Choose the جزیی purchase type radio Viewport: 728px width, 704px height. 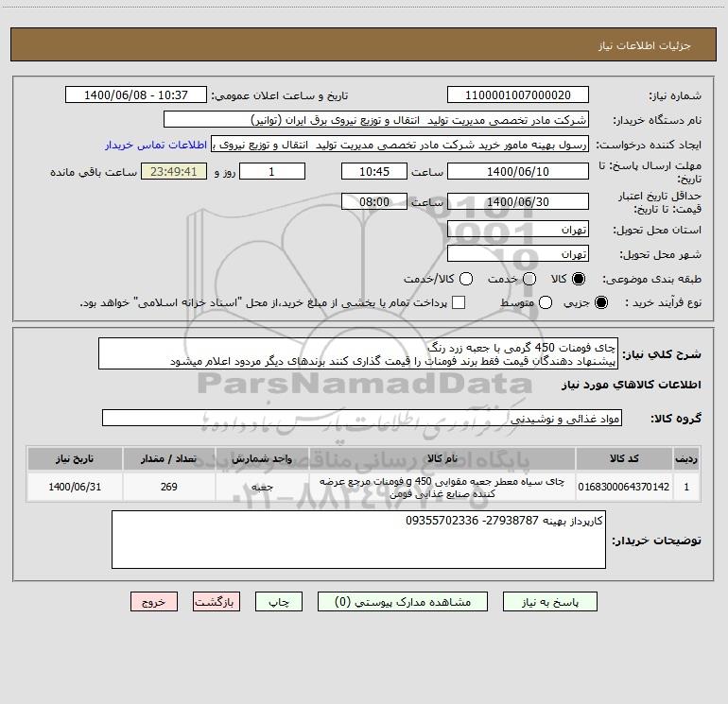(600, 302)
